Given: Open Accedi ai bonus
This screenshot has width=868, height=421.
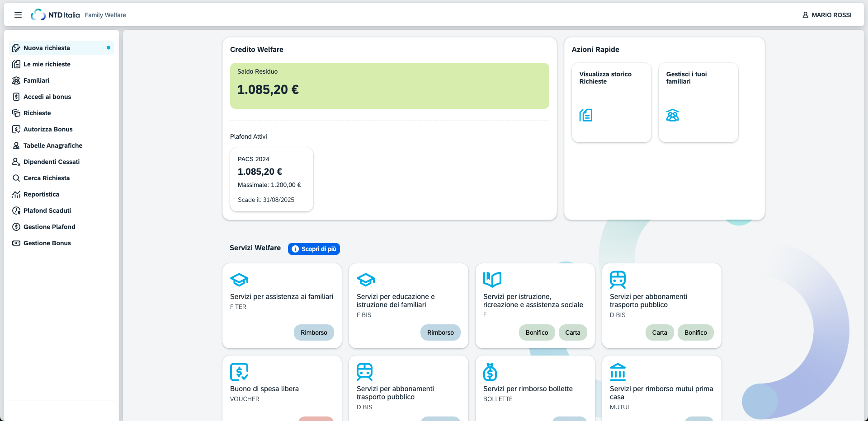Looking at the screenshot, I should tap(61, 97).
